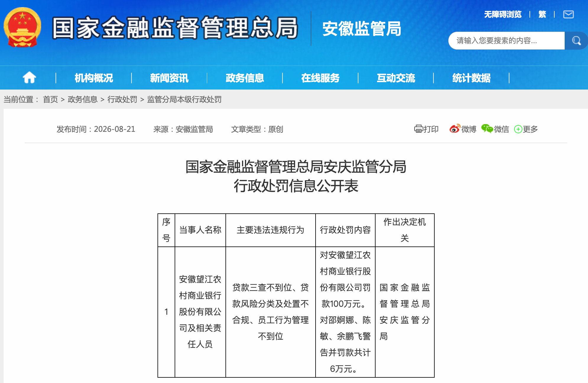Share via the WeChat icon
The height and width of the screenshot is (383, 588).
tap(487, 129)
